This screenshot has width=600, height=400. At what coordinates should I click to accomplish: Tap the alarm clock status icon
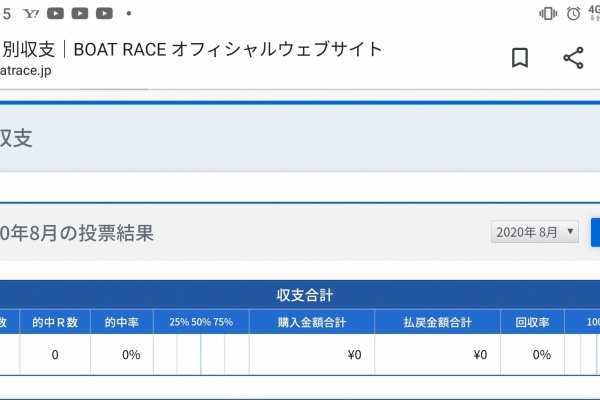[573, 13]
